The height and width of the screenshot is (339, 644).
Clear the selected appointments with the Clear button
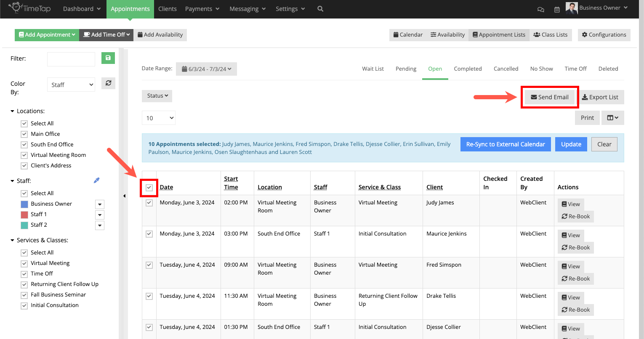pos(604,144)
